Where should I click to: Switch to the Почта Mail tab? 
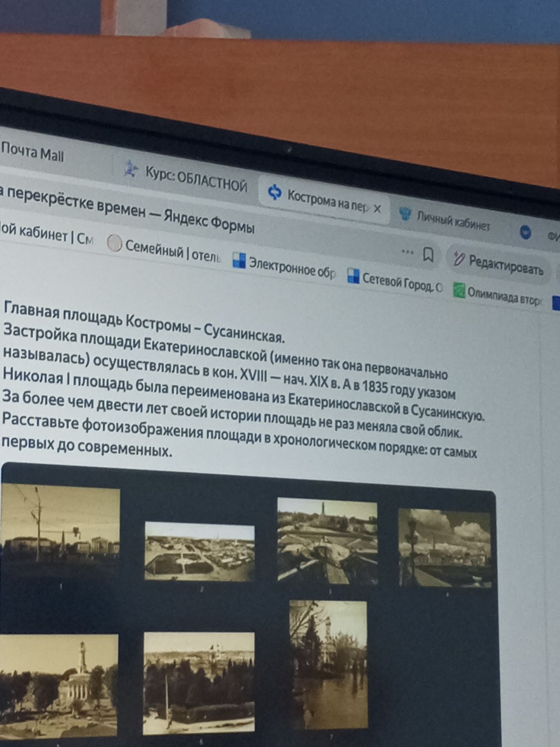point(33,153)
